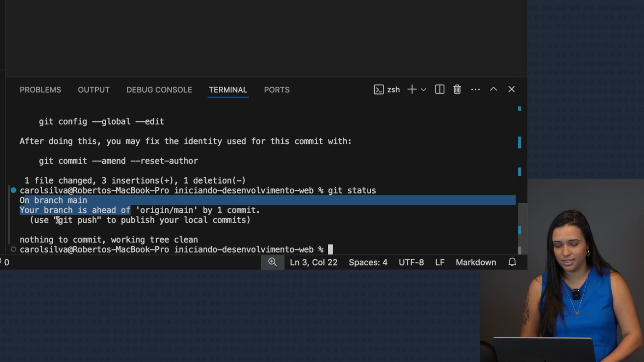644x362 pixels.
Task: Open the DEBUG CONSOLE tab
Action: tap(159, 90)
